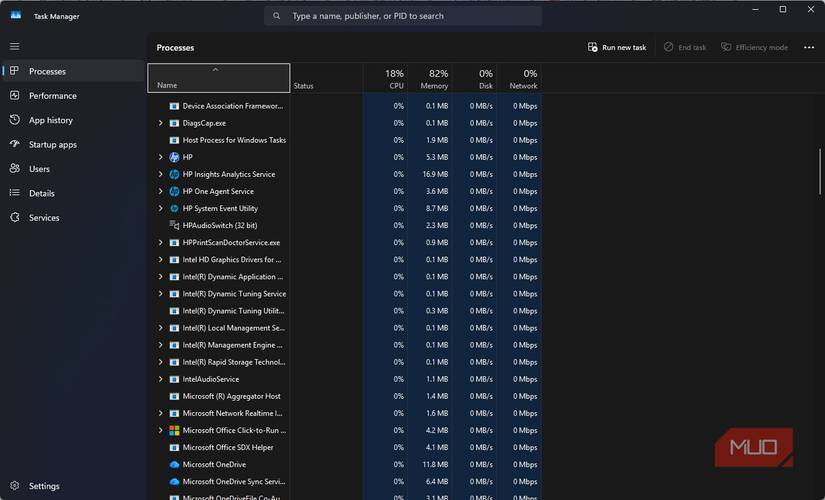The height and width of the screenshot is (500, 825).
Task: Click the process search input field
Action: click(x=403, y=16)
